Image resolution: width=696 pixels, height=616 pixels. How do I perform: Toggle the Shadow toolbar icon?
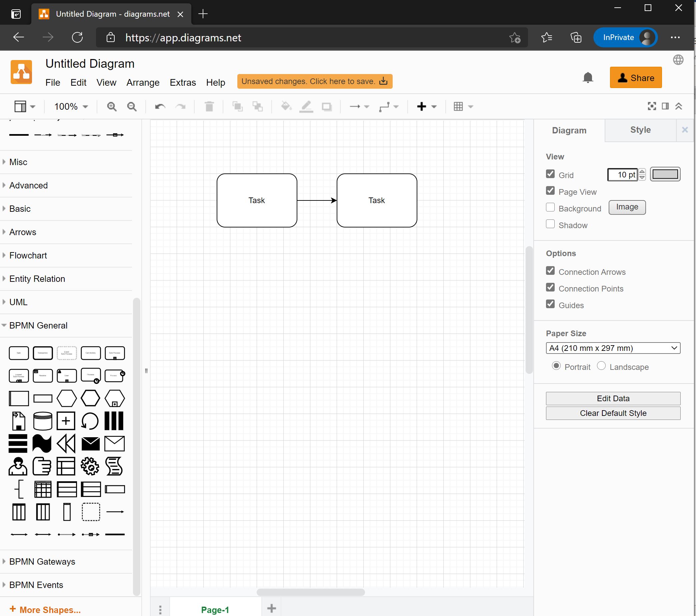coord(327,107)
